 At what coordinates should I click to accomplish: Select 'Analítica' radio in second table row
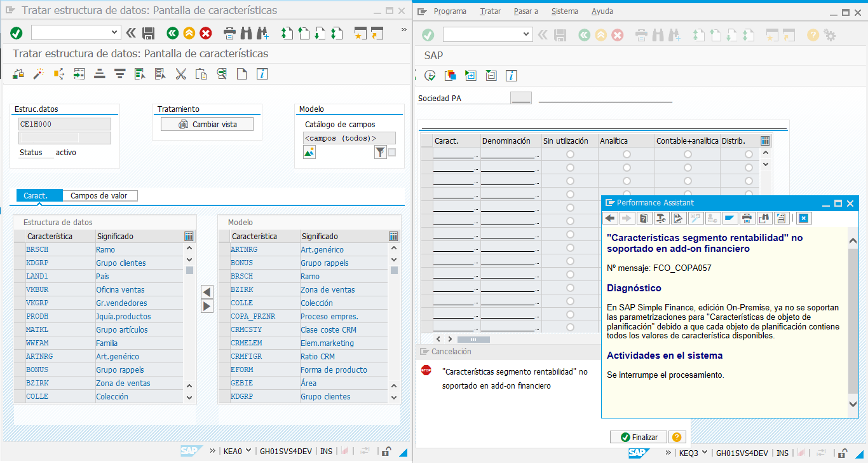[x=627, y=168]
